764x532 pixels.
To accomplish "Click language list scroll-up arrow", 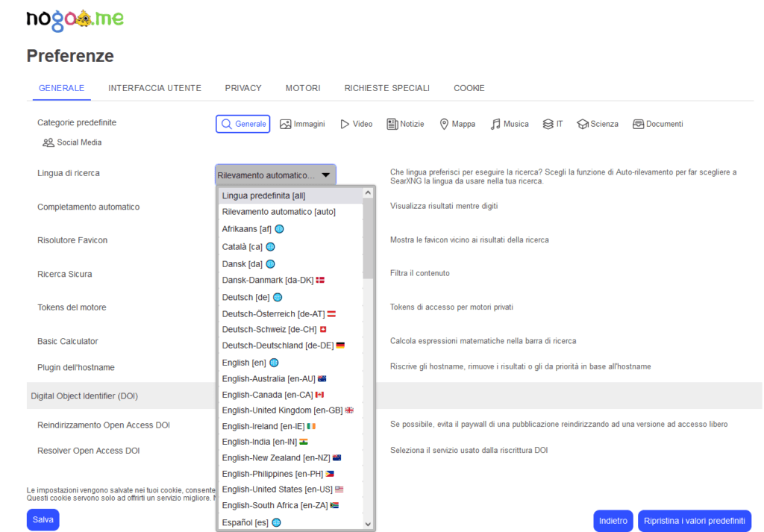I will [x=368, y=193].
